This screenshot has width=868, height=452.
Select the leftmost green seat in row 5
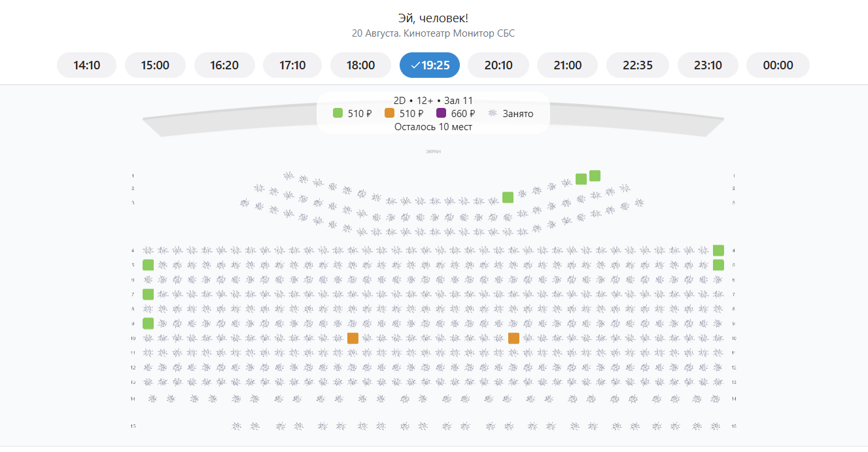148,265
